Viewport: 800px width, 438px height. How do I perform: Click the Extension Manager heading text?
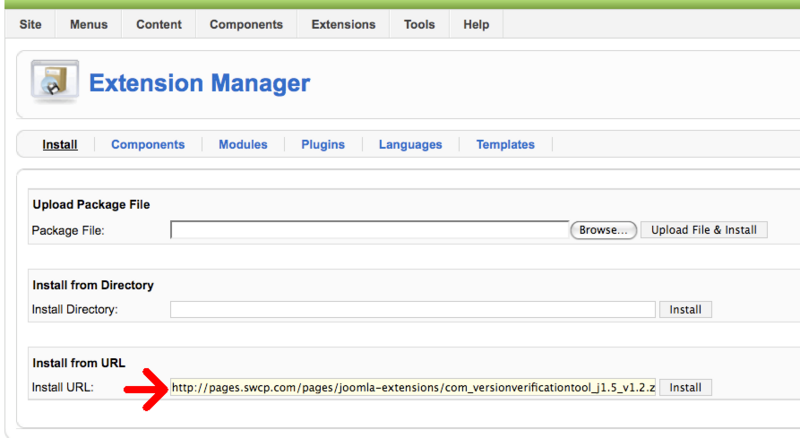199,83
